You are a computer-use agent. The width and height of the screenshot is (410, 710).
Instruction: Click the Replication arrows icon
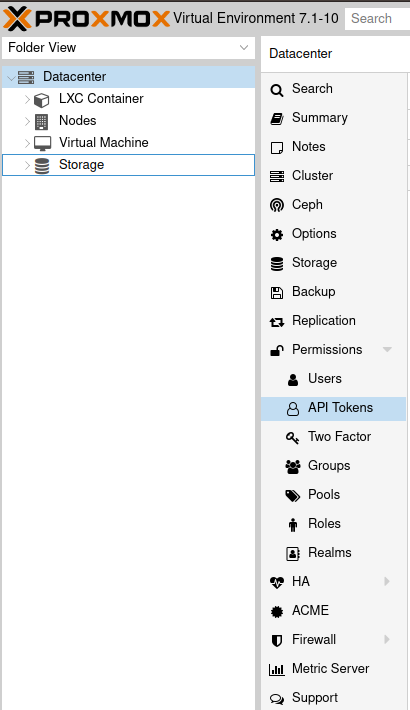click(277, 321)
